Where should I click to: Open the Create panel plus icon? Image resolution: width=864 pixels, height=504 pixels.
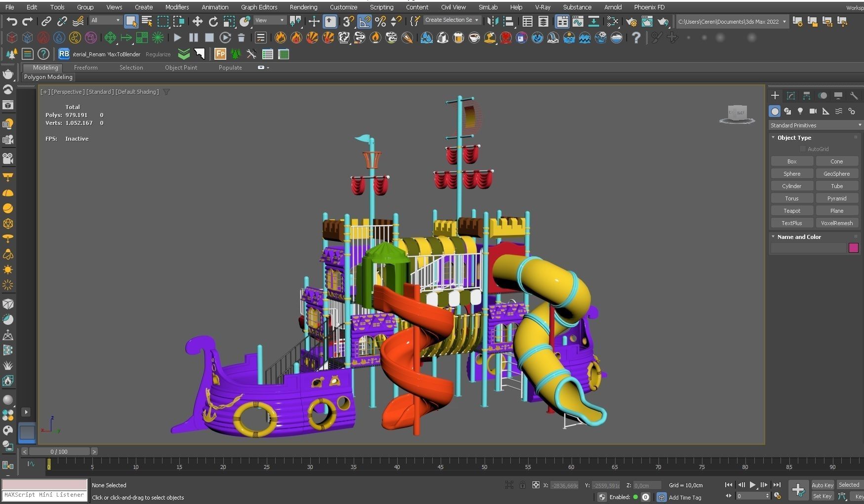pyautogui.click(x=775, y=95)
